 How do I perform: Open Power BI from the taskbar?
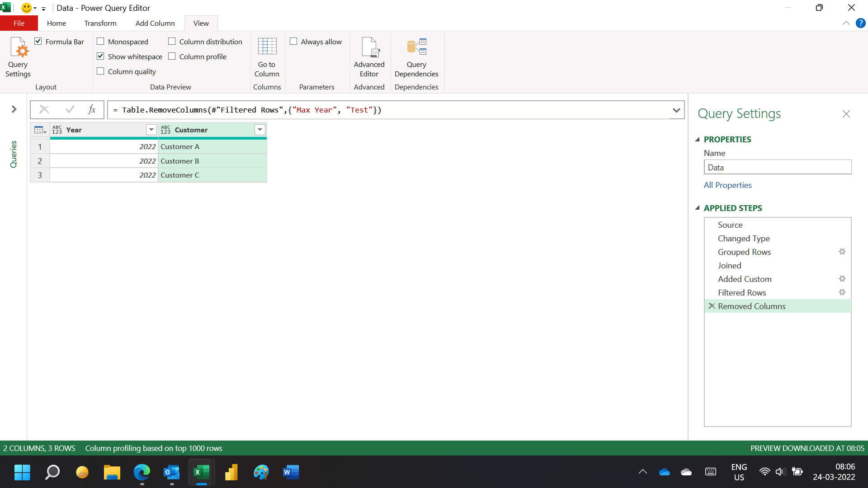[231, 472]
